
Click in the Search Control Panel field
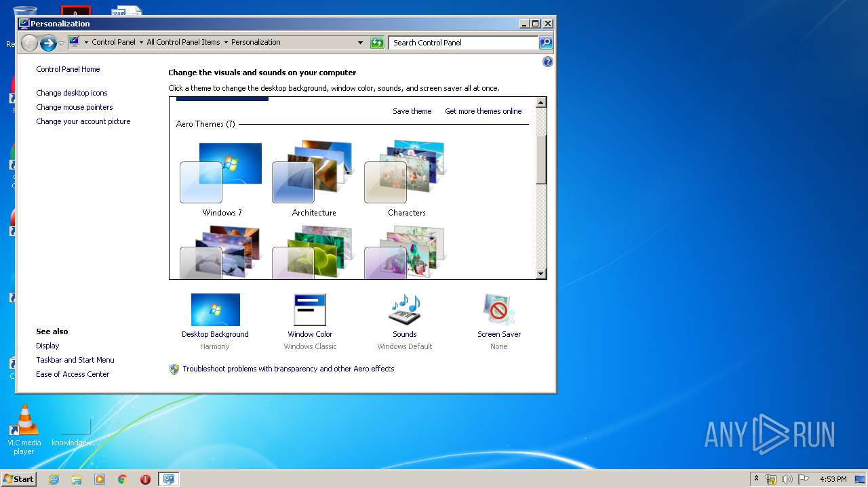pos(465,42)
